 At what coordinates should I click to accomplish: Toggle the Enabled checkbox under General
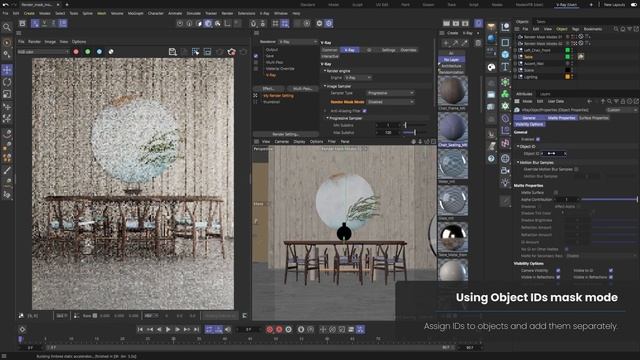[538, 139]
